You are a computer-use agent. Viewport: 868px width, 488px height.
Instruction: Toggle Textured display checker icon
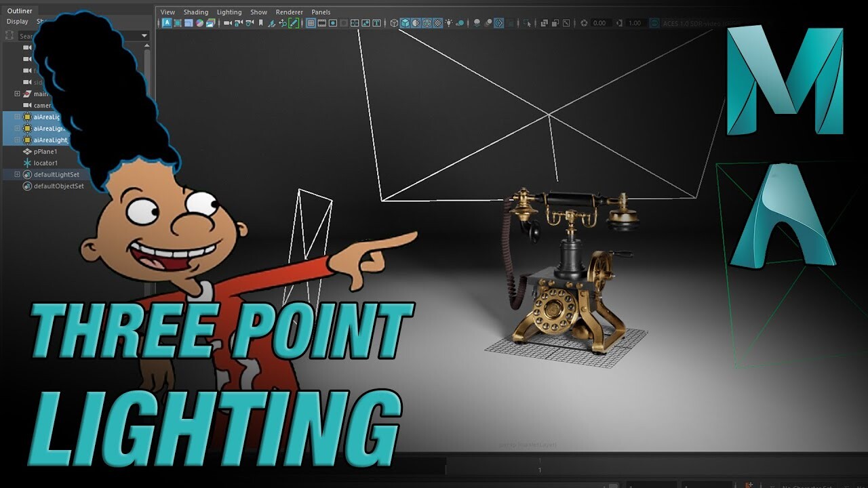click(x=437, y=23)
